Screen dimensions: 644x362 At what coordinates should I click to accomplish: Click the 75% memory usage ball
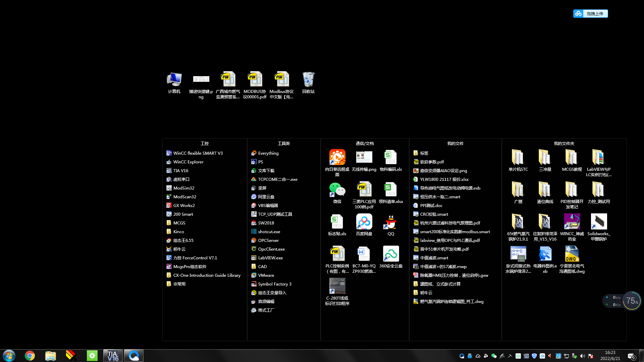tap(632, 301)
